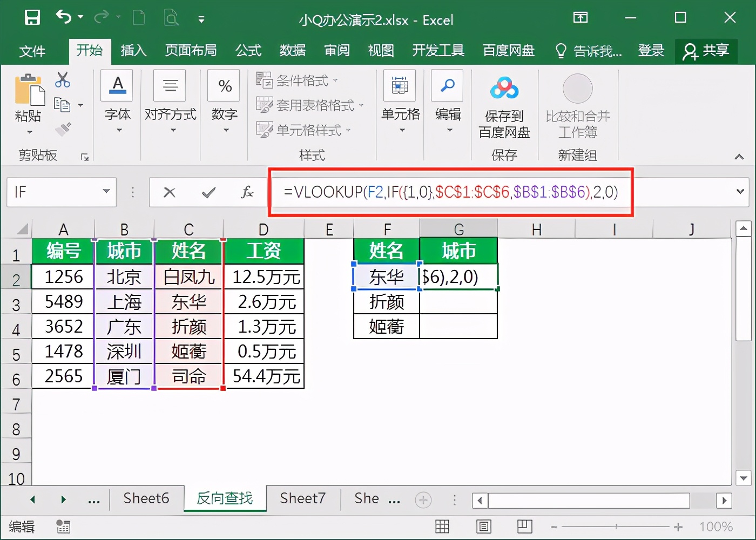Expand the formula bar with chevron

pyautogui.click(x=740, y=191)
